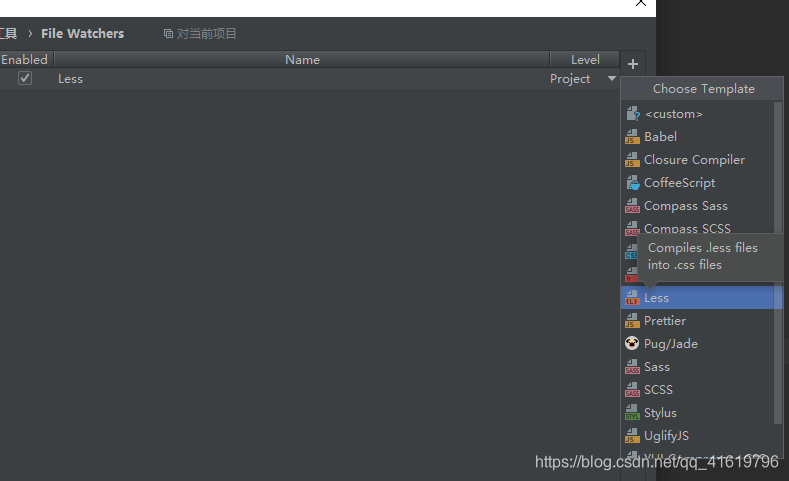This screenshot has height=481, width=789.
Task: Click the Stylus template icon
Action: (x=632, y=413)
